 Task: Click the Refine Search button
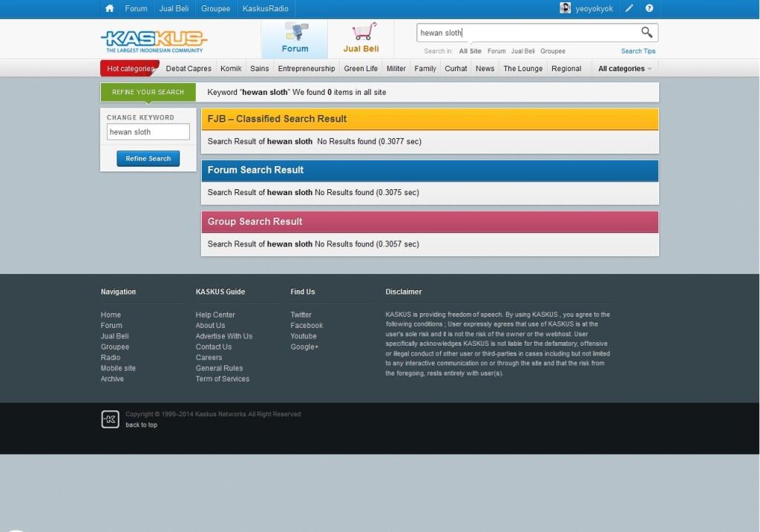pos(148,159)
